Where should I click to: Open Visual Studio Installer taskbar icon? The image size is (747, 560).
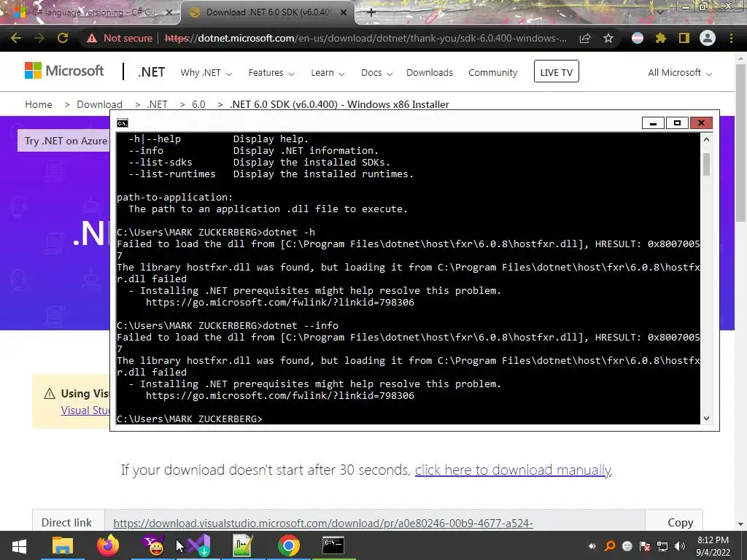coord(198,545)
